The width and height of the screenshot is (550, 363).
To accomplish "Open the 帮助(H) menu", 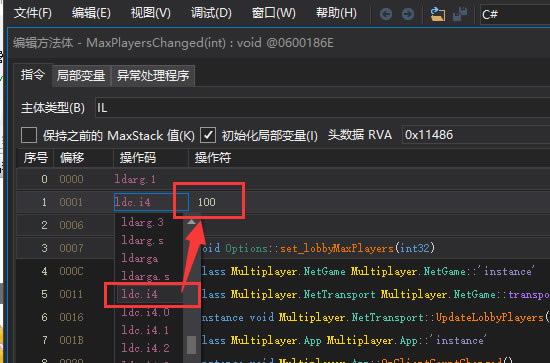I will tap(336, 14).
